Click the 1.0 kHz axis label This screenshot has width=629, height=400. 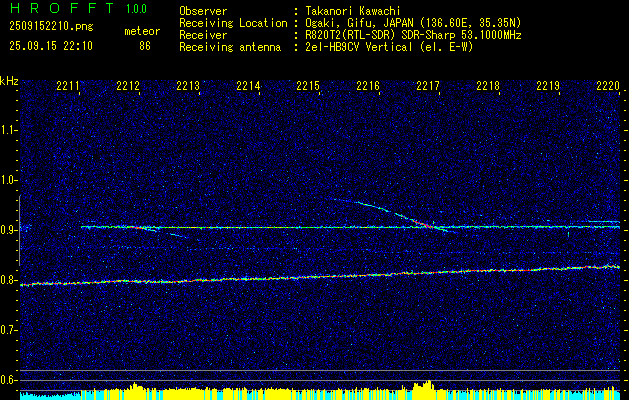click(x=8, y=180)
